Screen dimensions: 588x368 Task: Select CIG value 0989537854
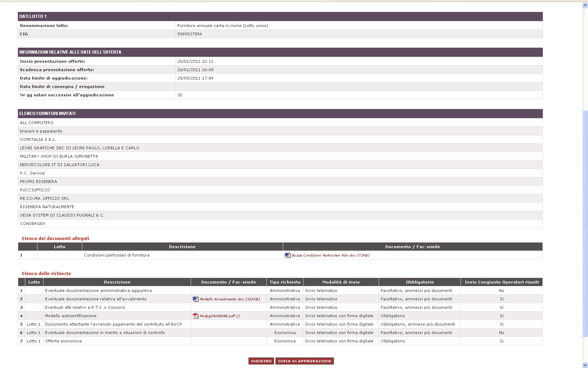[189, 34]
